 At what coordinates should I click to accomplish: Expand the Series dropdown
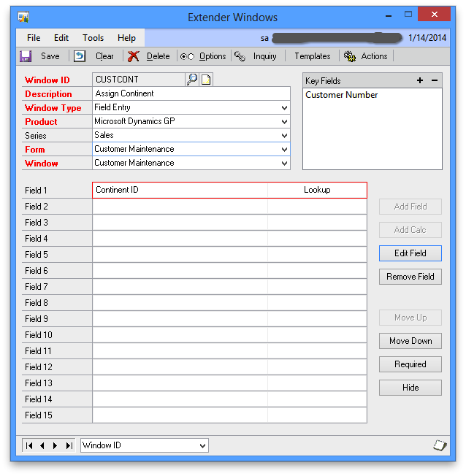284,136
